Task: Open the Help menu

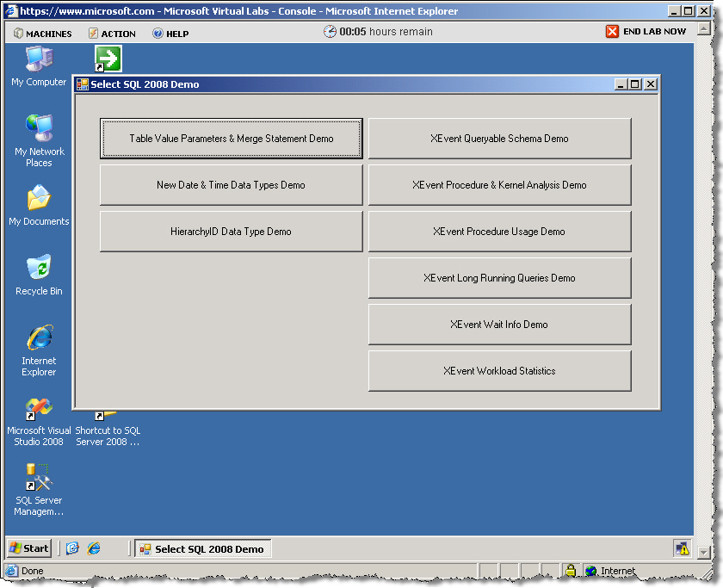Action: 170,34
